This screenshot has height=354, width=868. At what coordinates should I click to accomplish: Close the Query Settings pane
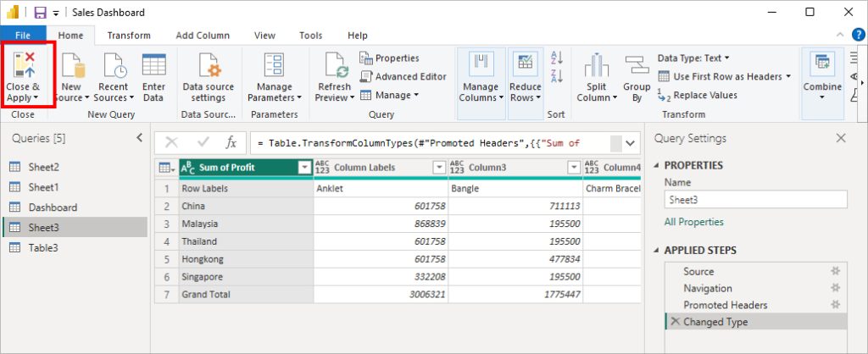point(841,138)
